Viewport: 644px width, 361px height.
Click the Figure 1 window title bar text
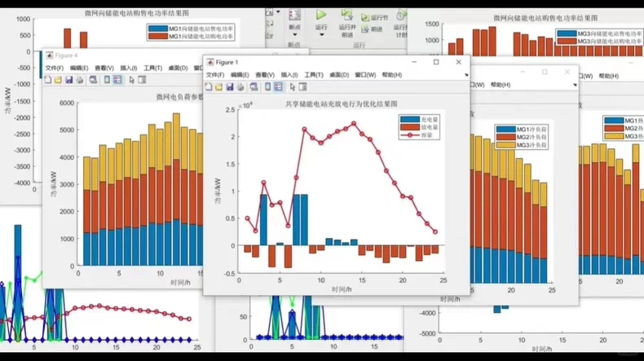227,63
